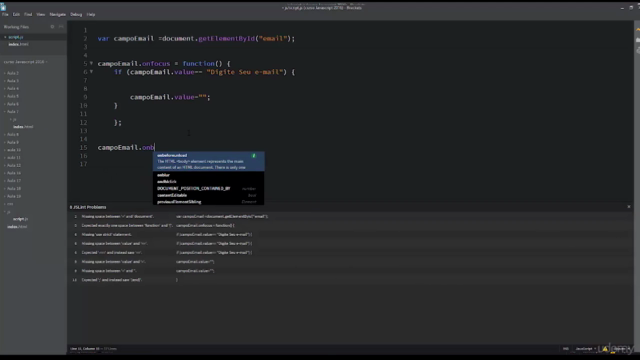Toggle INS insert mode in status bar
The height and width of the screenshot is (360, 640).
click(x=566, y=349)
